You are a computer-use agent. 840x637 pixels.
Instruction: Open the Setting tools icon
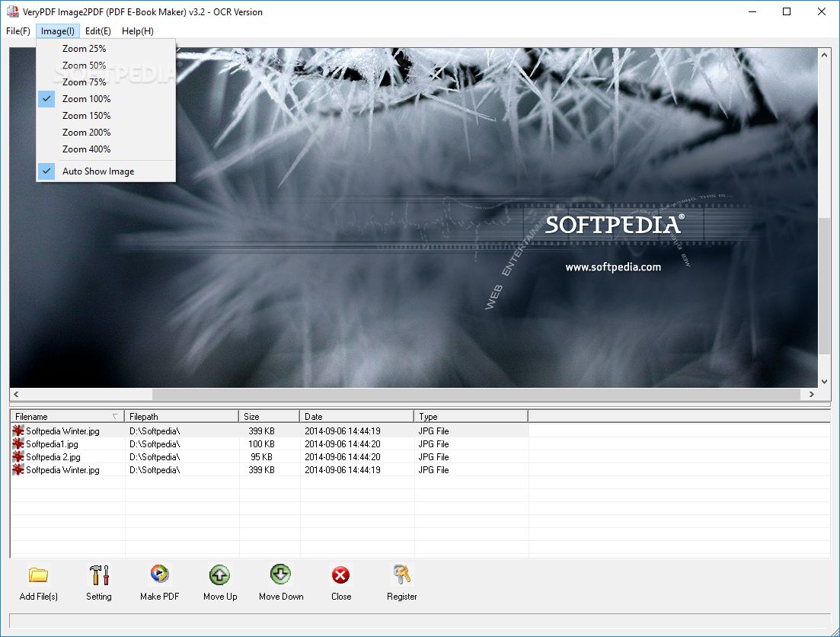point(99,575)
